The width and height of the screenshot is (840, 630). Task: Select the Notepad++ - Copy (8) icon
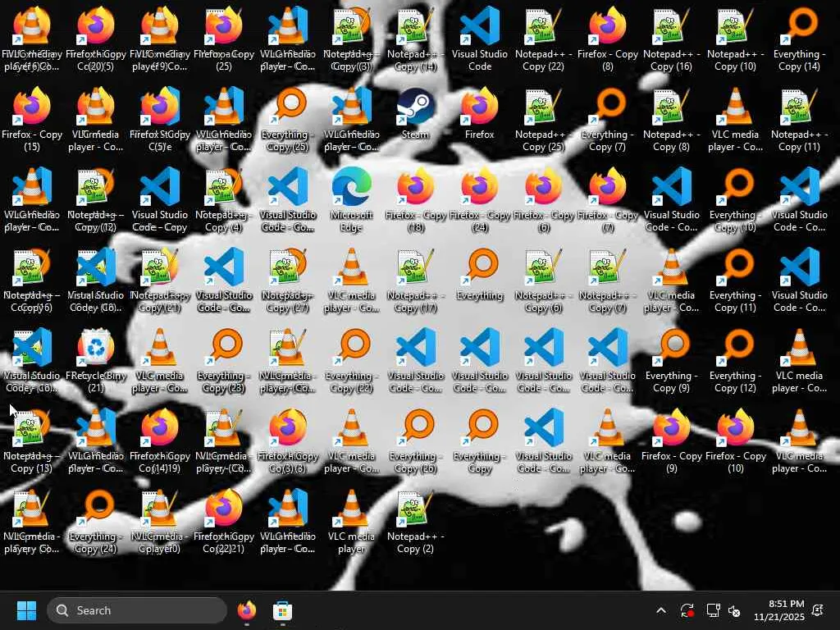tap(671, 120)
